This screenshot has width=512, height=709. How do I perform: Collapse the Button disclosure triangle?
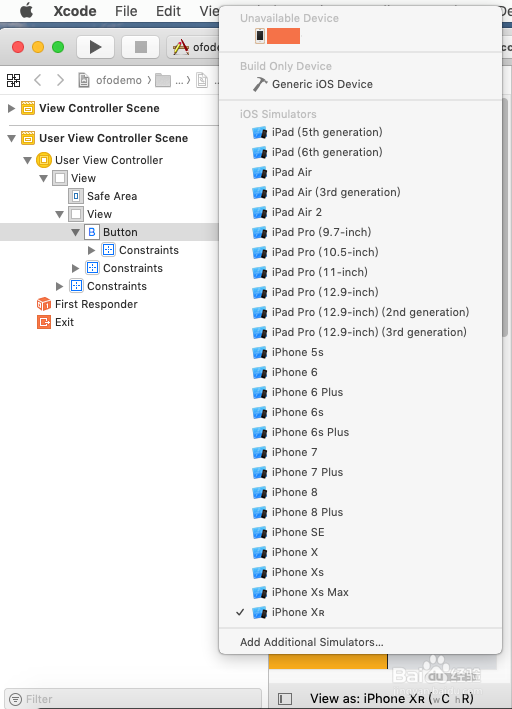tap(76, 232)
